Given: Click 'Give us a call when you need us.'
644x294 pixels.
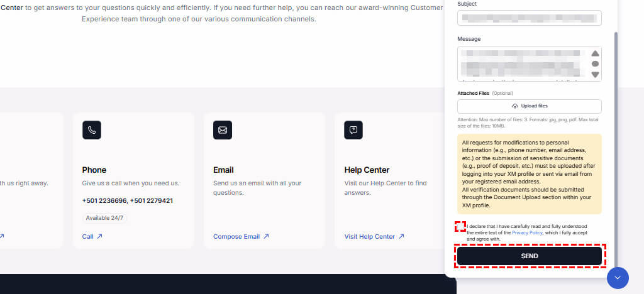Looking at the screenshot, I should [131, 183].
